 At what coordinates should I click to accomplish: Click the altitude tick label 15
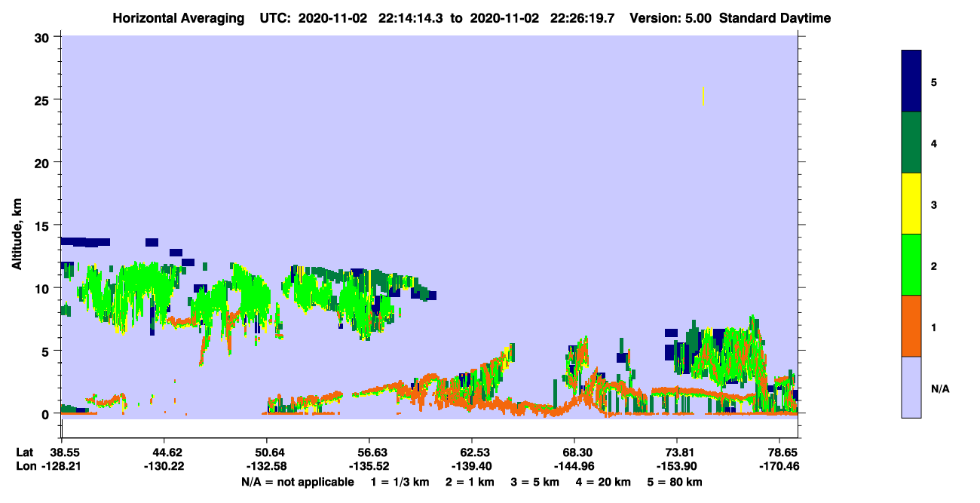[x=44, y=225]
